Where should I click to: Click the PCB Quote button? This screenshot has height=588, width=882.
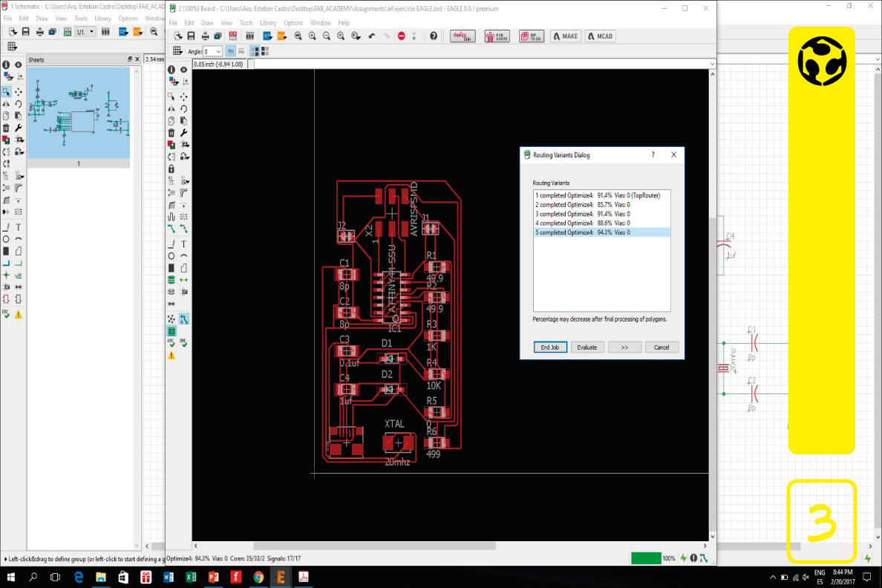click(x=497, y=36)
